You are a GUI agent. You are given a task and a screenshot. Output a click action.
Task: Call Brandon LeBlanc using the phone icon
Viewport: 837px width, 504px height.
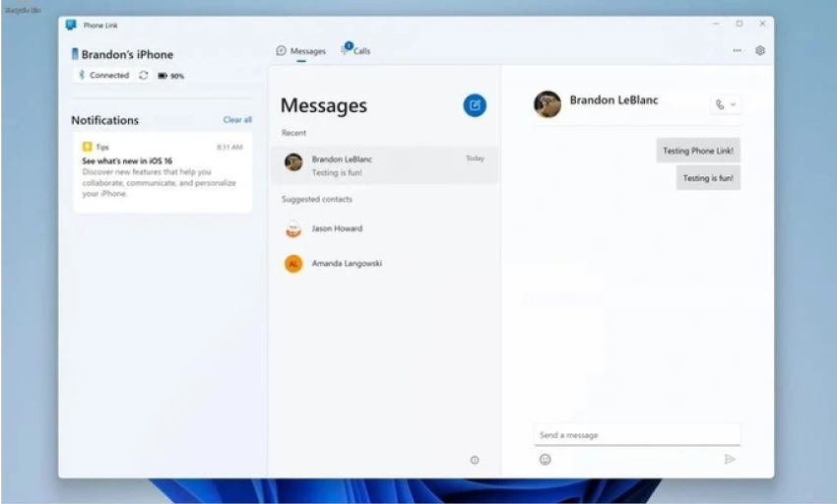tap(720, 104)
